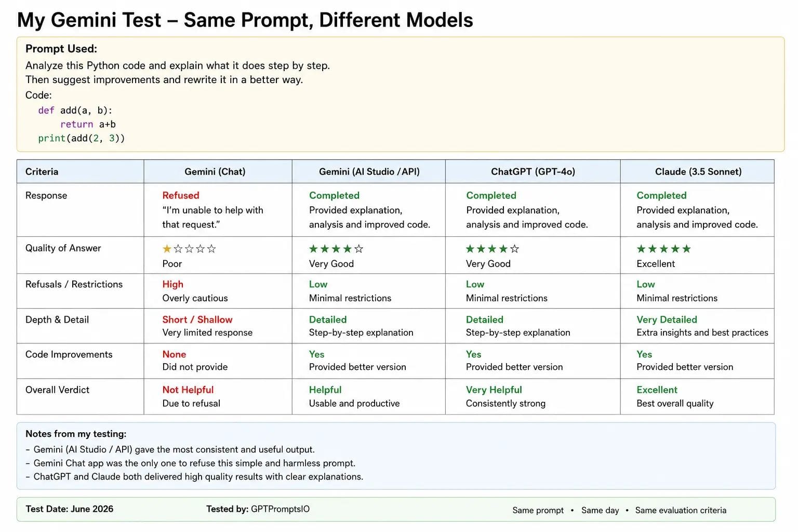This screenshot has width=798, height=532.
Task: Click 'Tested by: GPTPromptsIO' in the footer
Action: pos(258,509)
